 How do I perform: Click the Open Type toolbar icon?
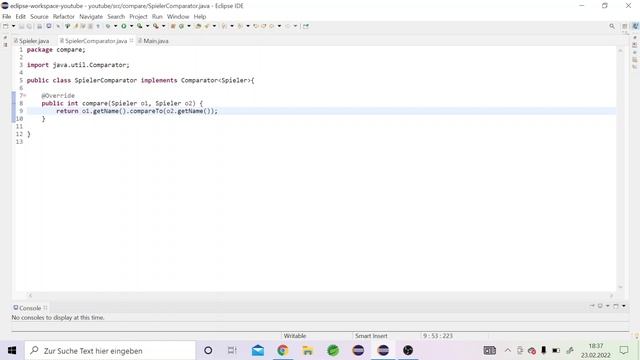click(198, 26)
